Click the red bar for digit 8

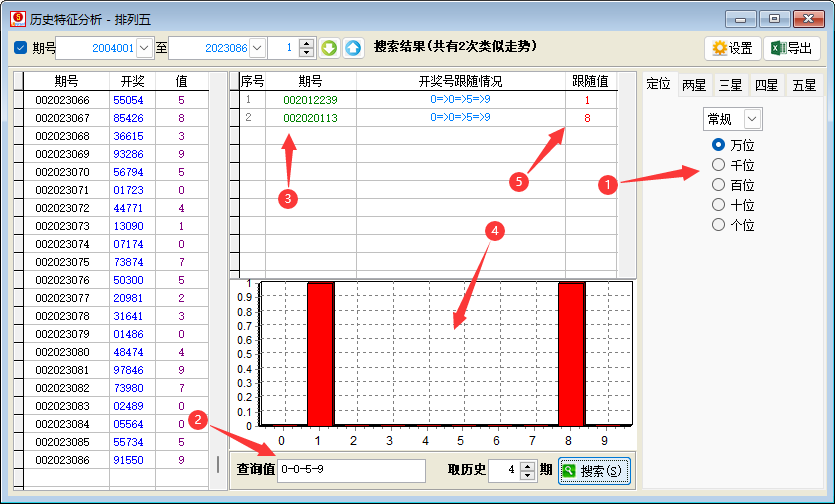pos(571,354)
